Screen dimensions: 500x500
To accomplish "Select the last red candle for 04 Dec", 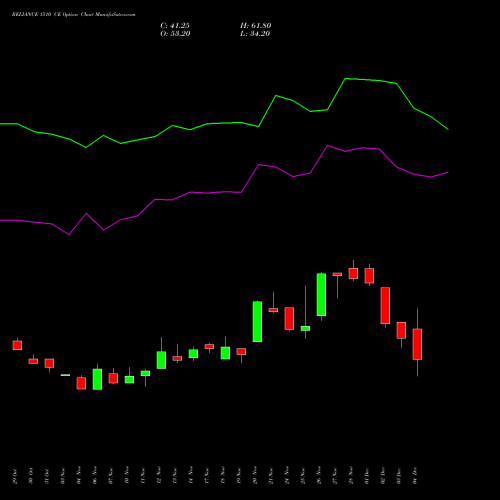I will click(x=417, y=344).
